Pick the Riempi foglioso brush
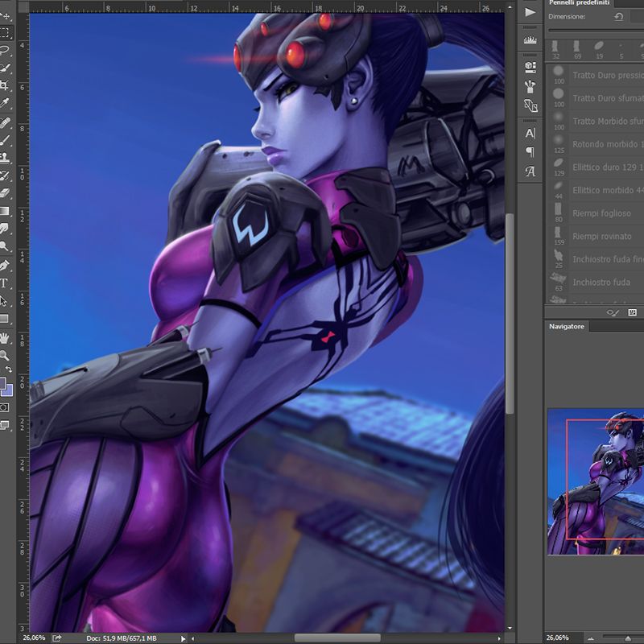This screenshot has width=644, height=644. point(596,213)
